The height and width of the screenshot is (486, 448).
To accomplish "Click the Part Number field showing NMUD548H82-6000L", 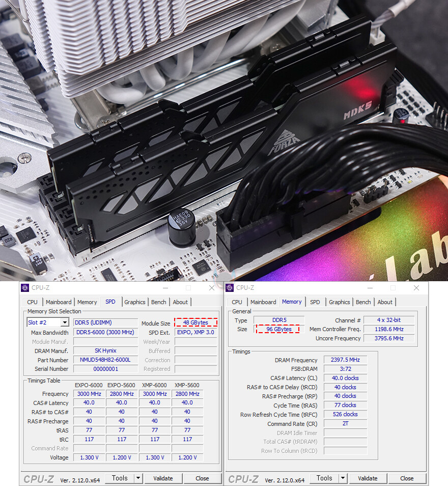I will click(x=105, y=360).
